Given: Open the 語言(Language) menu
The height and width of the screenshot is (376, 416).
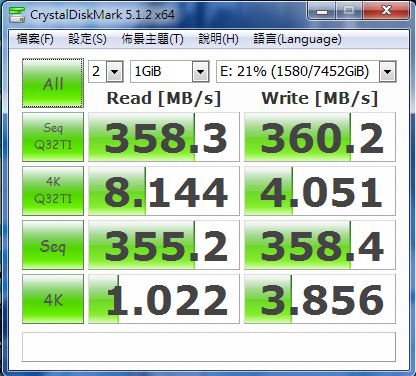Looking at the screenshot, I should 297,39.
